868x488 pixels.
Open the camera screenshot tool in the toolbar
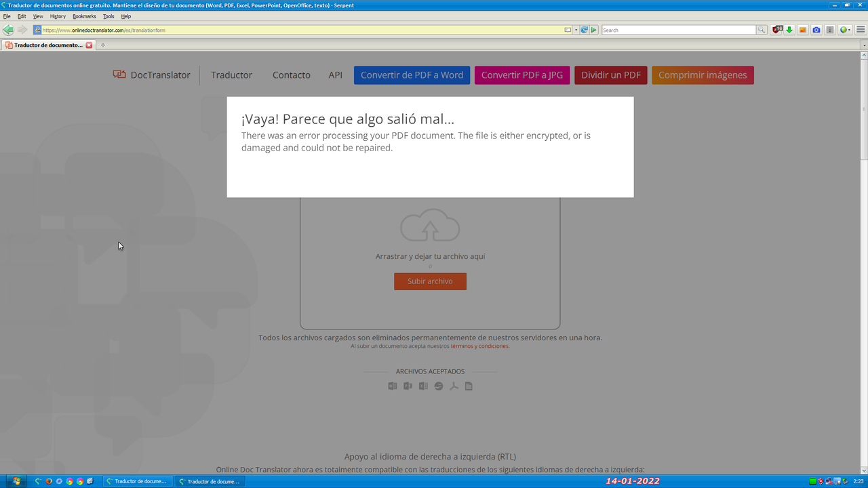[x=816, y=30]
